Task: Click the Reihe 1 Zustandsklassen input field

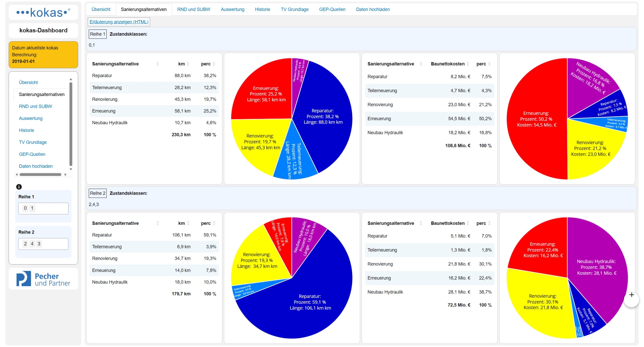Action: pyautogui.click(x=43, y=208)
